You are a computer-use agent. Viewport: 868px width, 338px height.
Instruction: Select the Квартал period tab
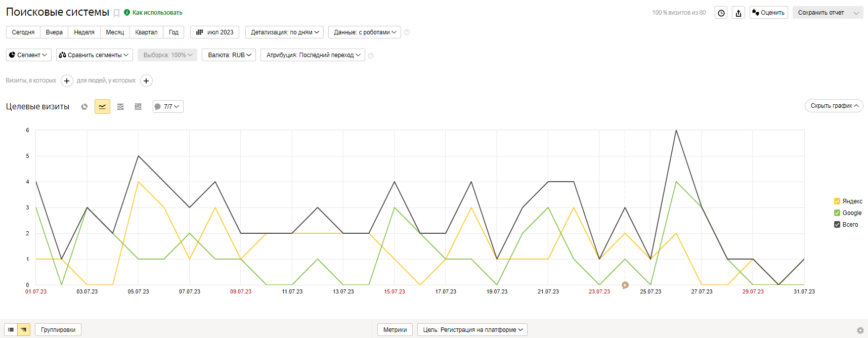(x=146, y=32)
